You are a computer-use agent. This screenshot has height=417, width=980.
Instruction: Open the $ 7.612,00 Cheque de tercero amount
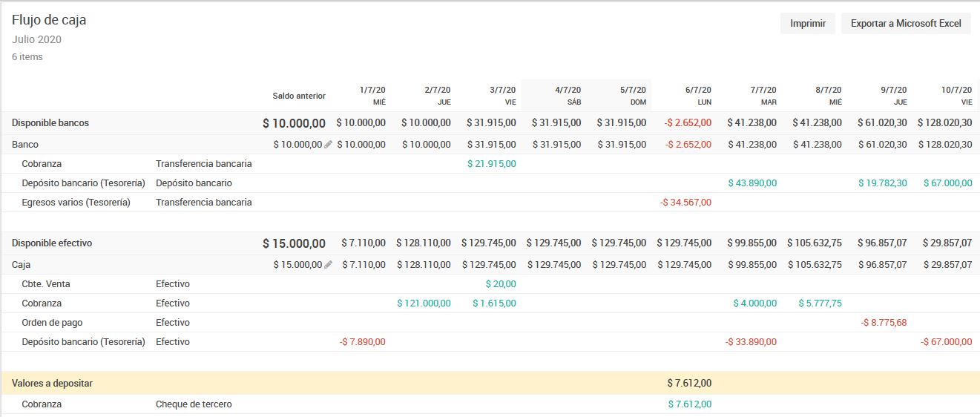click(689, 404)
